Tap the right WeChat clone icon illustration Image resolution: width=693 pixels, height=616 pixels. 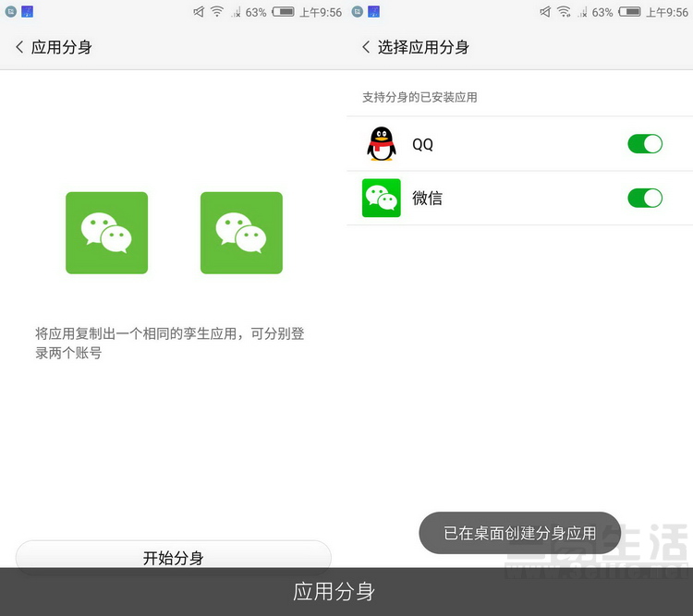point(241,233)
